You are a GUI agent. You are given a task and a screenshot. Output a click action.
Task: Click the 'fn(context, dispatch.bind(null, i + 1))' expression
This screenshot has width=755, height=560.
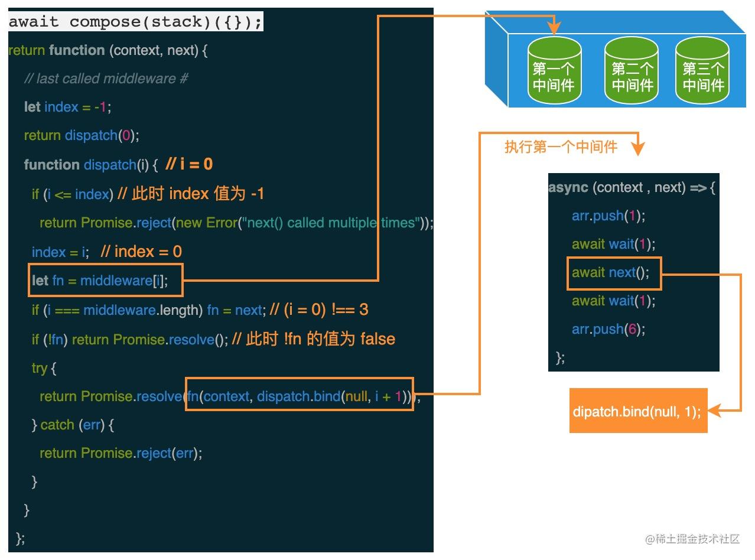(300, 396)
